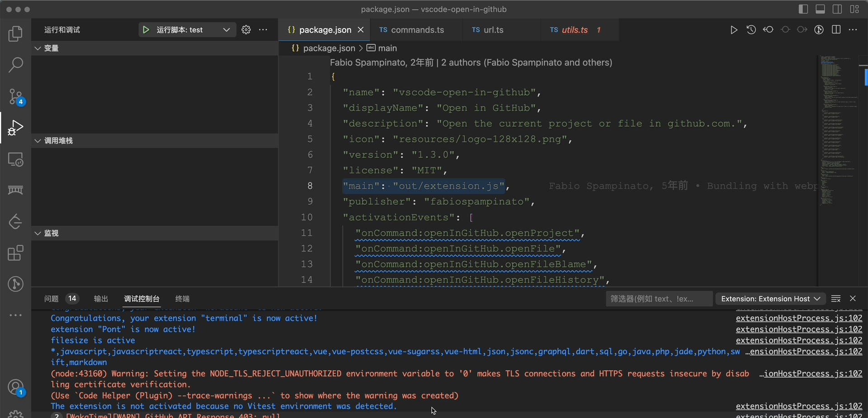Click the "version": "1.3.0" line
This screenshot has width=868, height=418.
401,155
